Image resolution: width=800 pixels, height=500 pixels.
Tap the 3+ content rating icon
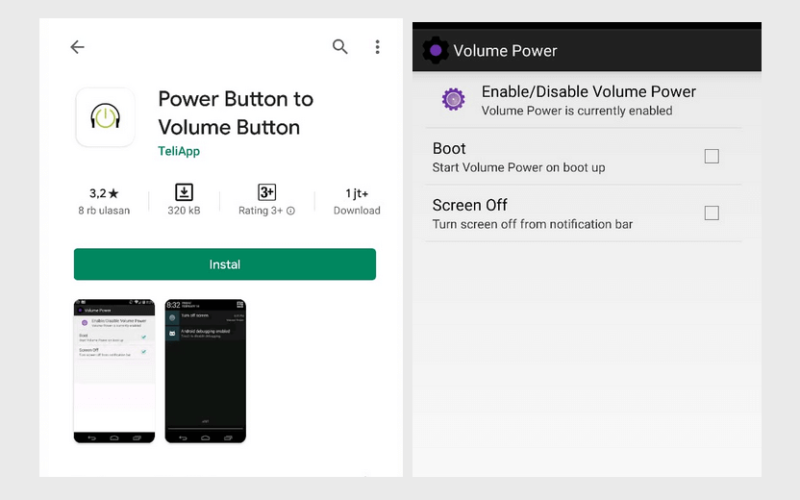point(266,192)
